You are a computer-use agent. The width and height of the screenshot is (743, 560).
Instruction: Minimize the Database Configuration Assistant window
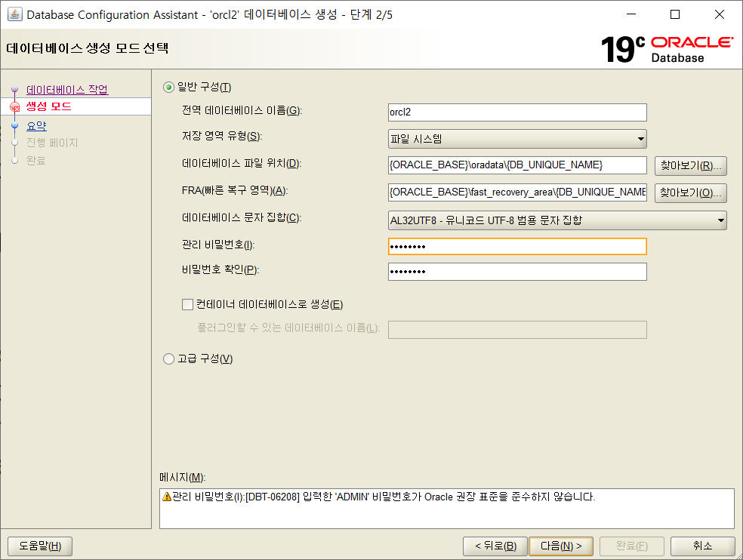[631, 14]
